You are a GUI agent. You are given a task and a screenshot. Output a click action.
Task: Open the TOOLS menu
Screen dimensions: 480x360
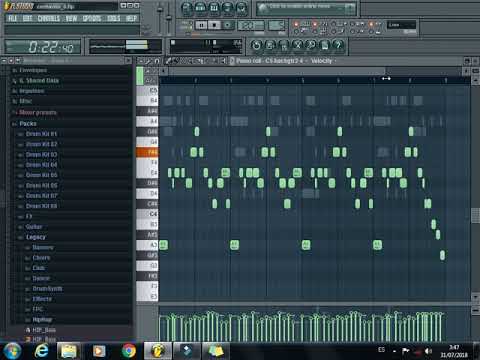tap(114, 18)
